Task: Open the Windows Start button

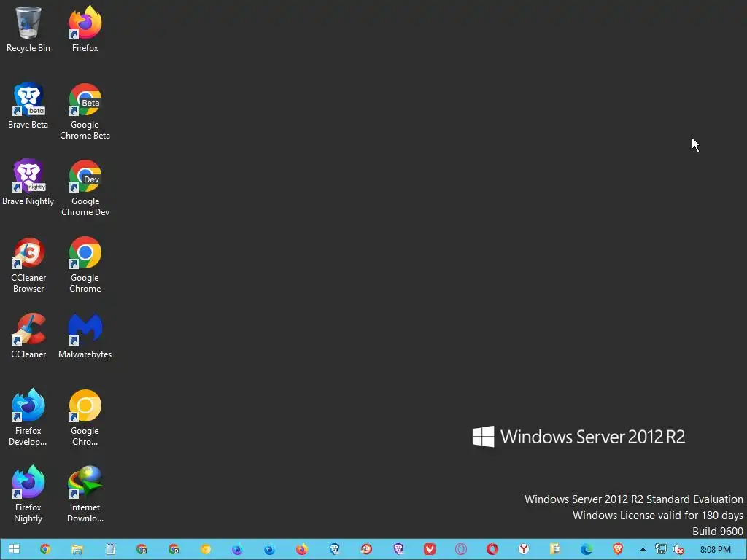Action: 14,550
